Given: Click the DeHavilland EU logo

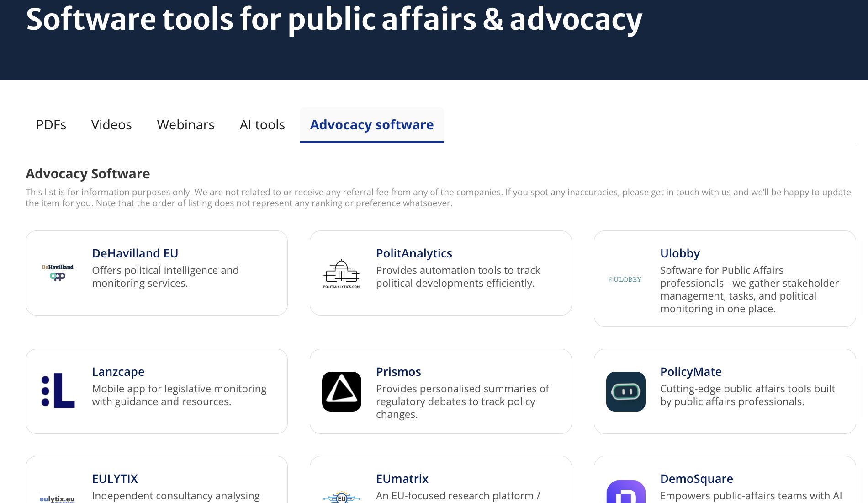Looking at the screenshot, I should click(58, 273).
